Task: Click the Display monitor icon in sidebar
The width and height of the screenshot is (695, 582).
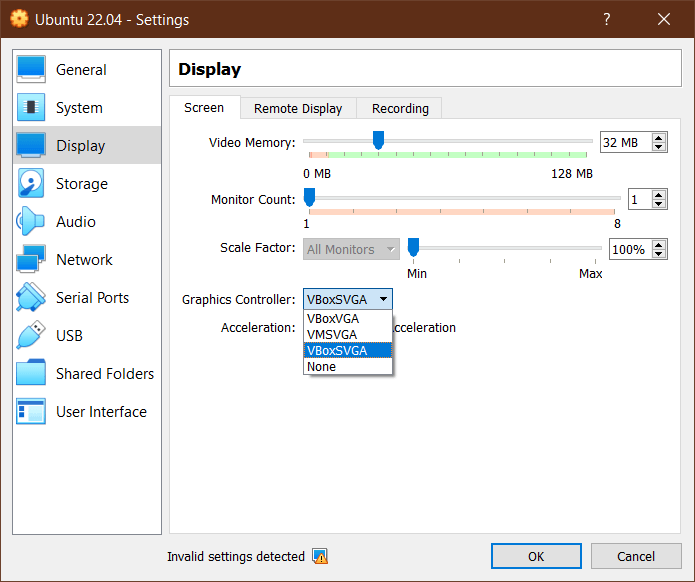Action: [31, 145]
